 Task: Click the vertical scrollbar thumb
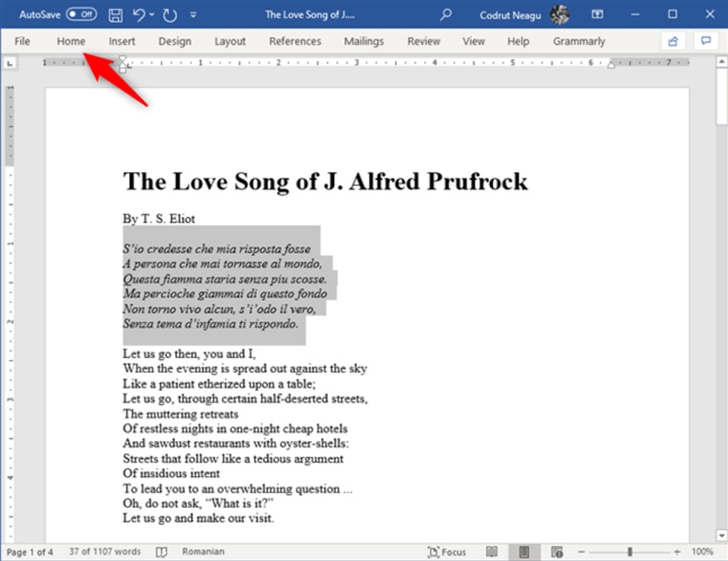pos(721,96)
